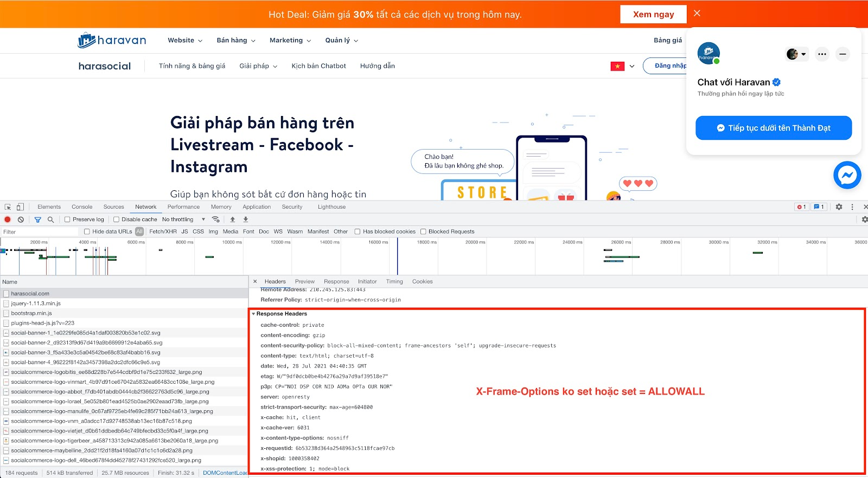Check Hide data URLs
This screenshot has width=868, height=478.
87,232
